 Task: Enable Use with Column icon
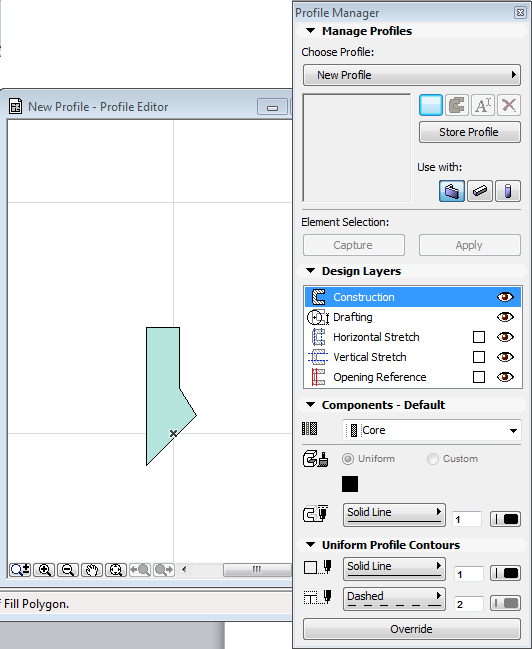point(508,191)
